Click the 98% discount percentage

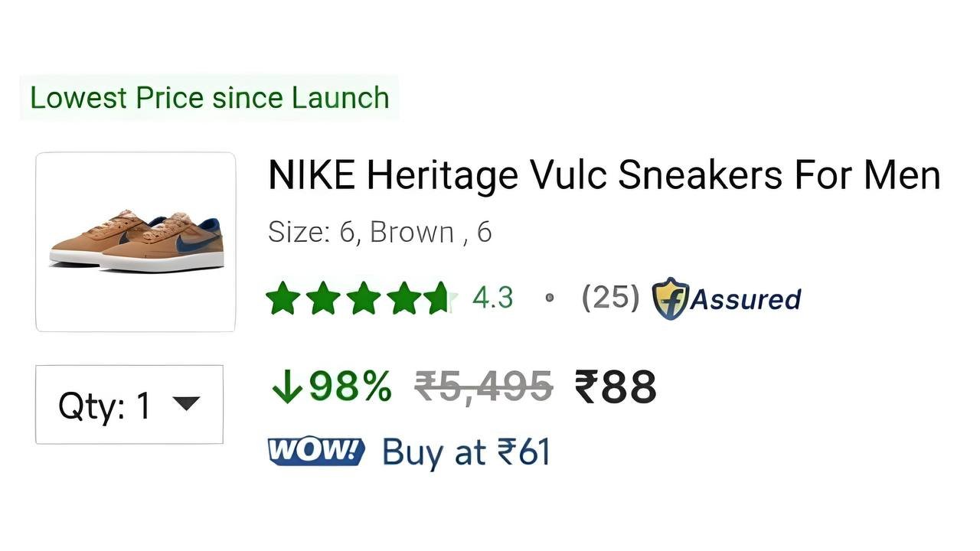coord(351,386)
